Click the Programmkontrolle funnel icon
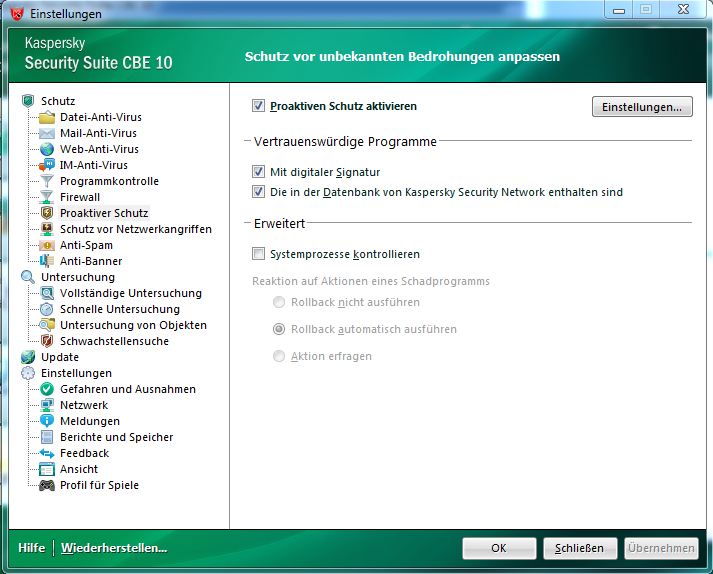This screenshot has width=713, height=574. tap(47, 181)
